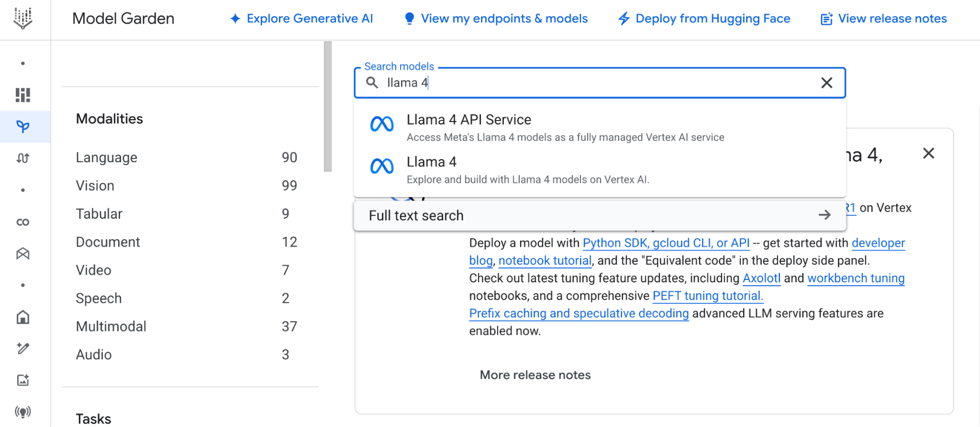Choose the Llama 4 suggestion
Image resolution: width=980 pixels, height=427 pixels.
(600, 170)
